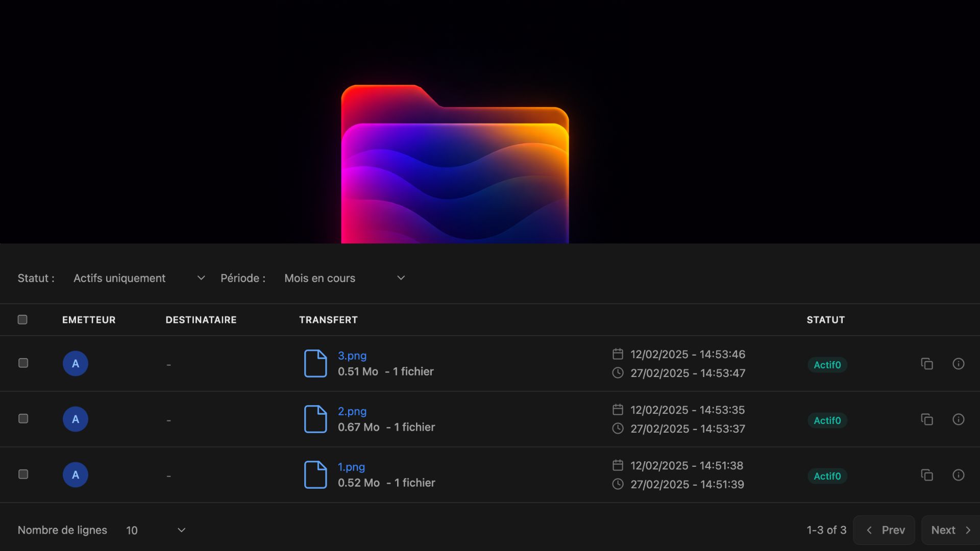Check the select-all header checkbox
The width and height of the screenshot is (980, 551).
coord(22,320)
